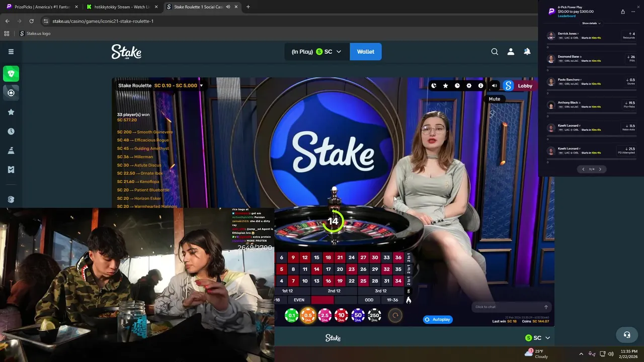
Task: Click the rebet circular arrow button
Action: click(395, 316)
